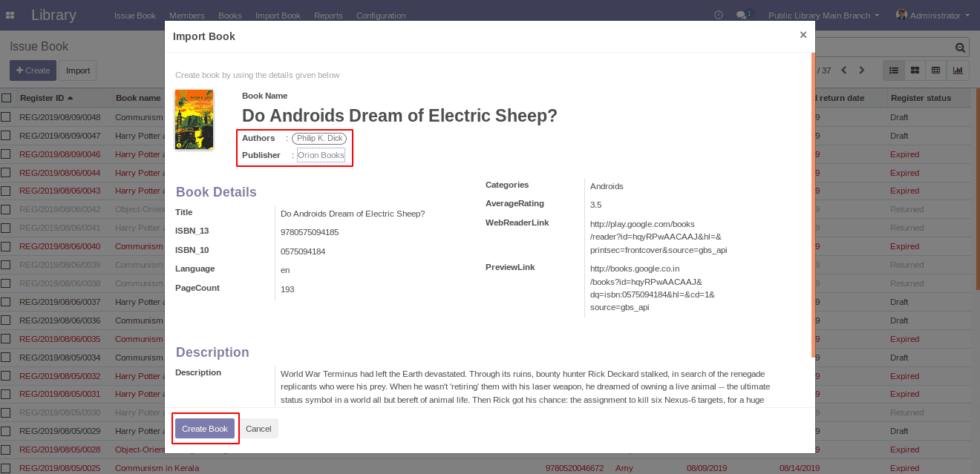
Task: Click the Philip K. Dick author tag
Action: [x=319, y=138]
